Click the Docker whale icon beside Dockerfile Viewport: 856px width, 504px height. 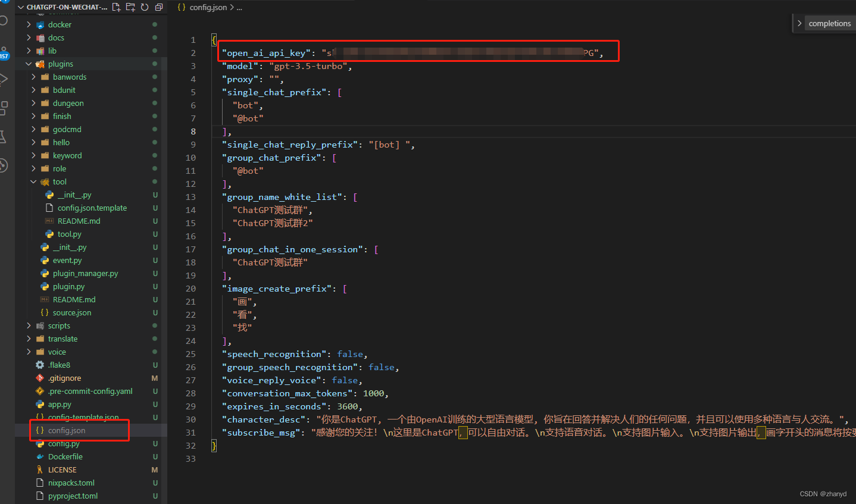[40, 456]
